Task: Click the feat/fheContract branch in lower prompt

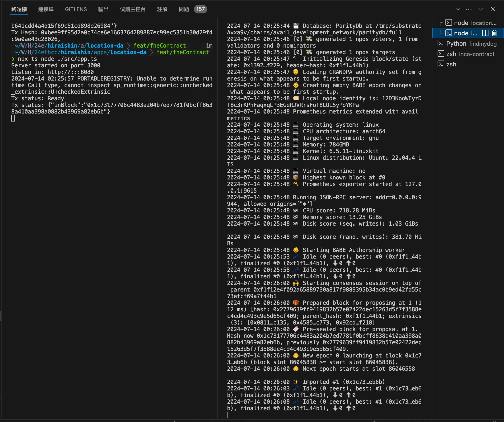Action: (x=183, y=52)
